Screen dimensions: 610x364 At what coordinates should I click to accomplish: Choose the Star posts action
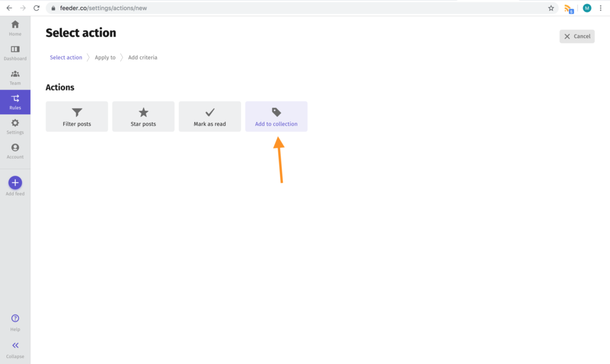(143, 116)
